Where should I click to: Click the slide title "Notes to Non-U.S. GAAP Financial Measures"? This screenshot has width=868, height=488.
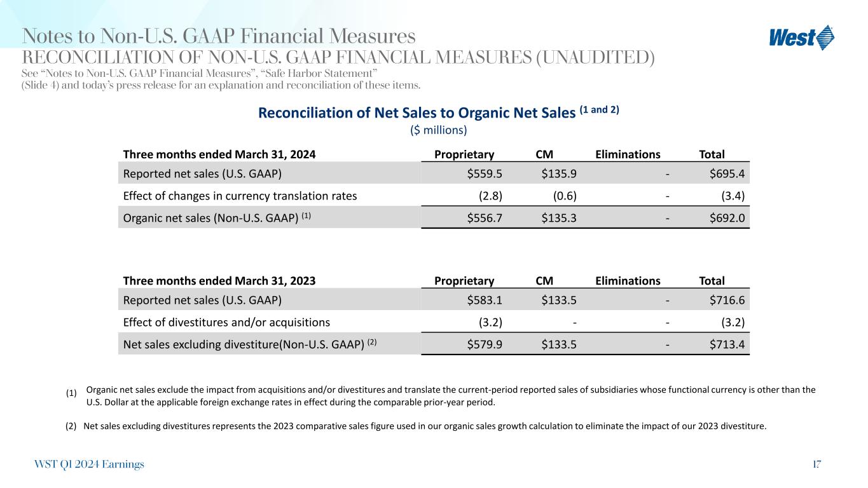[219, 36]
